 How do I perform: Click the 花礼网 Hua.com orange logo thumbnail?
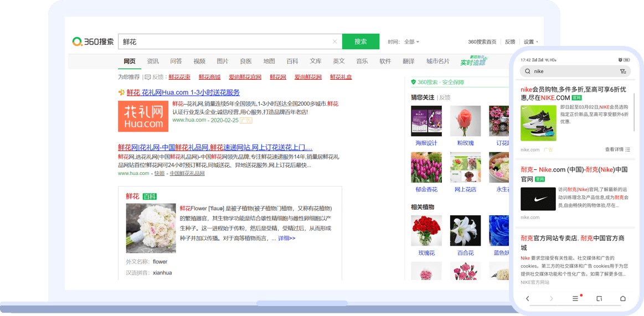[x=143, y=116]
